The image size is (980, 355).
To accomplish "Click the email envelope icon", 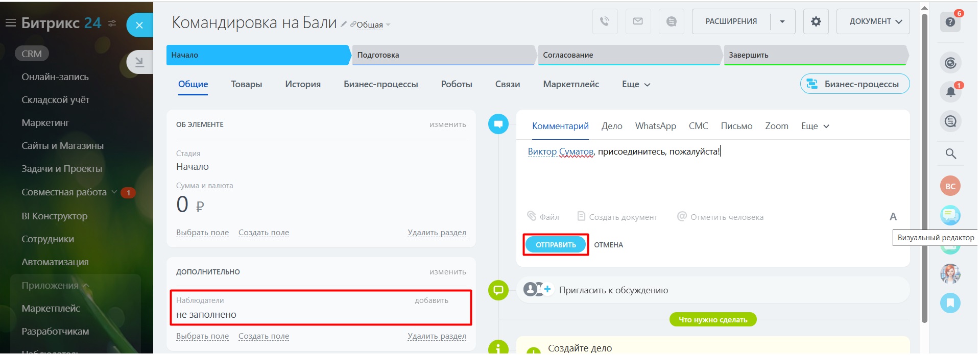I will (x=638, y=21).
